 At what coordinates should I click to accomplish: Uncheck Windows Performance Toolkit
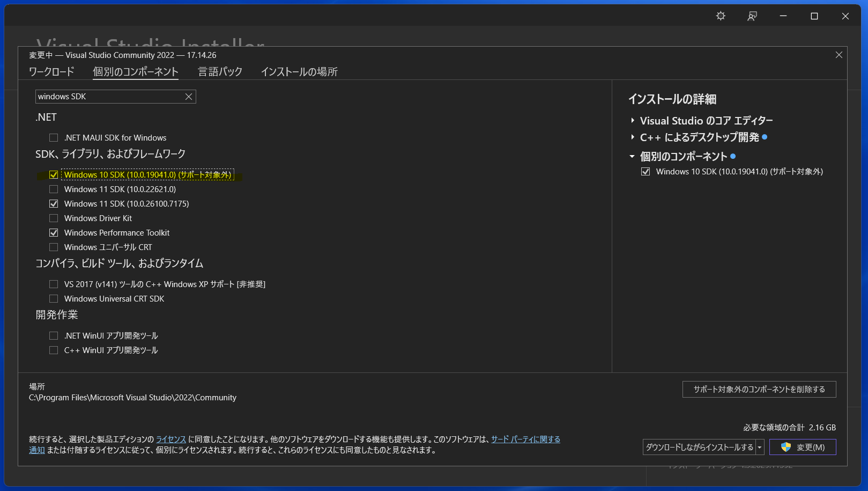click(54, 233)
